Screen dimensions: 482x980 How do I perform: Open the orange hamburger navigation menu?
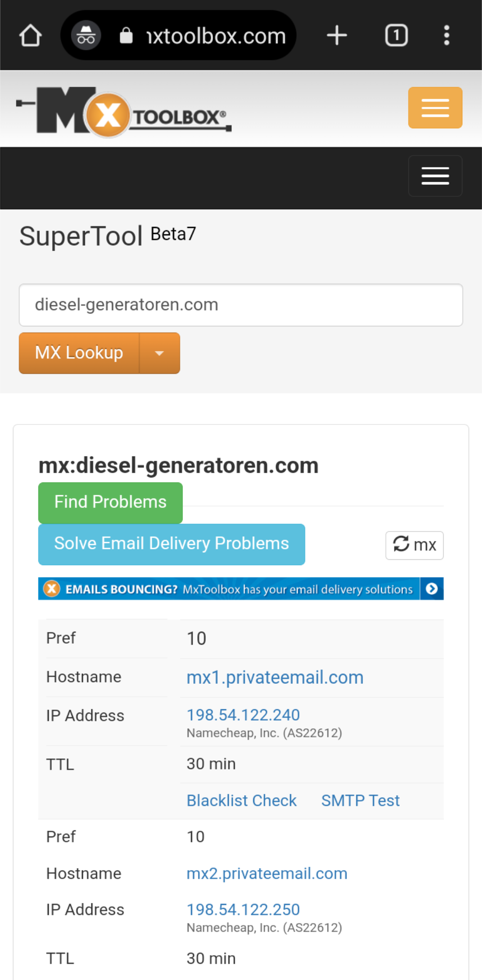[435, 108]
